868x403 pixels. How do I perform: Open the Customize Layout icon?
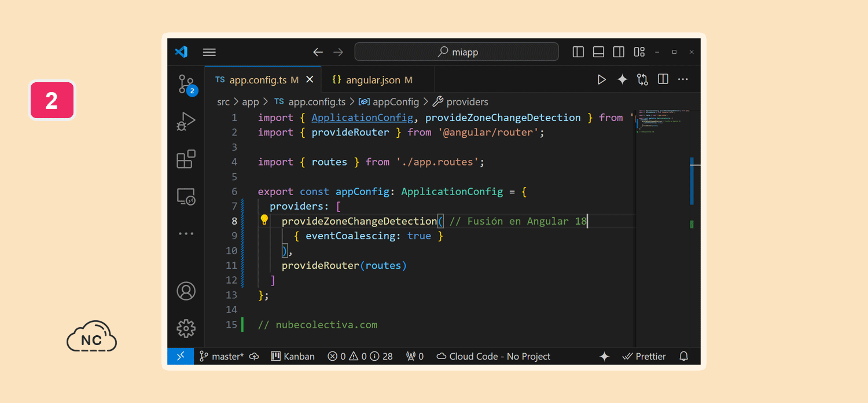tap(639, 52)
